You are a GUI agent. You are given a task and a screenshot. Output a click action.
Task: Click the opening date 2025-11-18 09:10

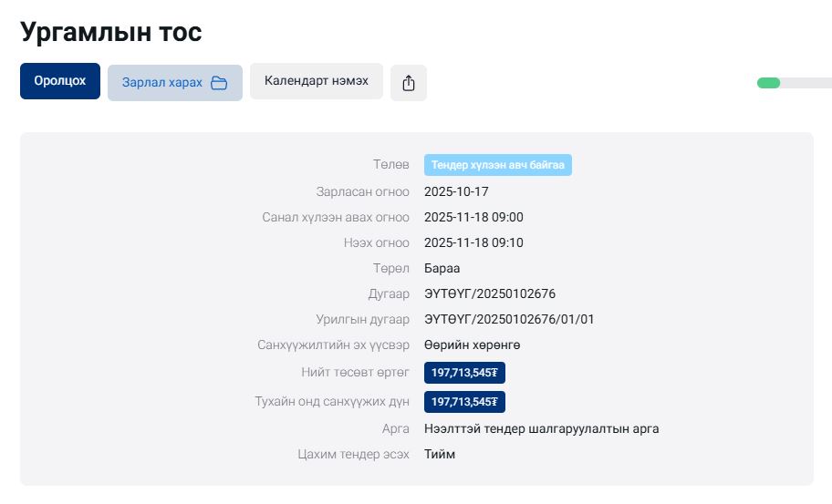click(x=473, y=243)
